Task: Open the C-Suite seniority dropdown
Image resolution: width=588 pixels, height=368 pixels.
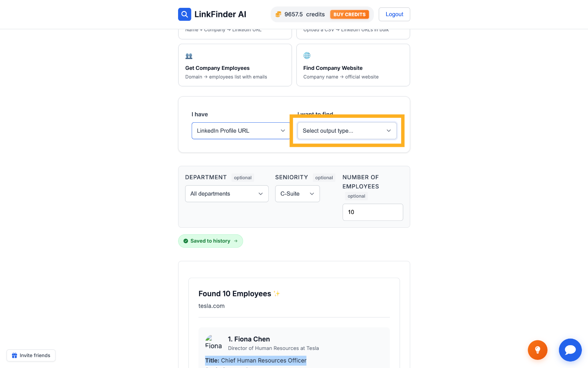Action: point(297,194)
